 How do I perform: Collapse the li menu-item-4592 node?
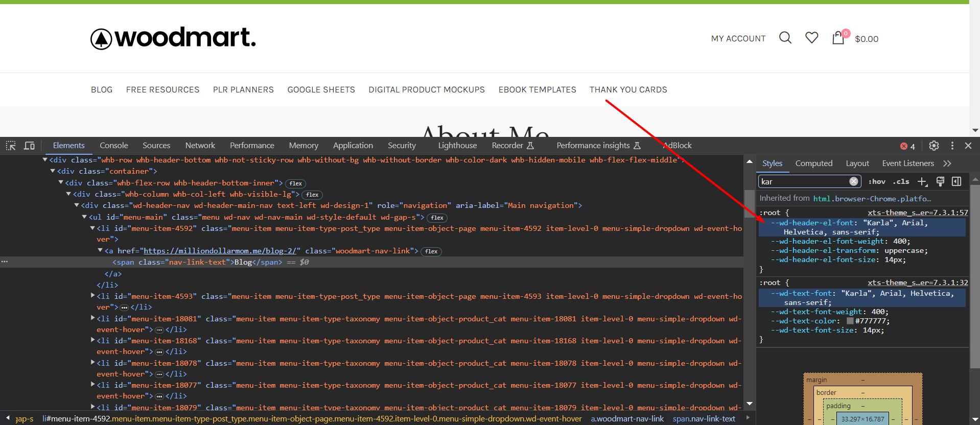92,228
